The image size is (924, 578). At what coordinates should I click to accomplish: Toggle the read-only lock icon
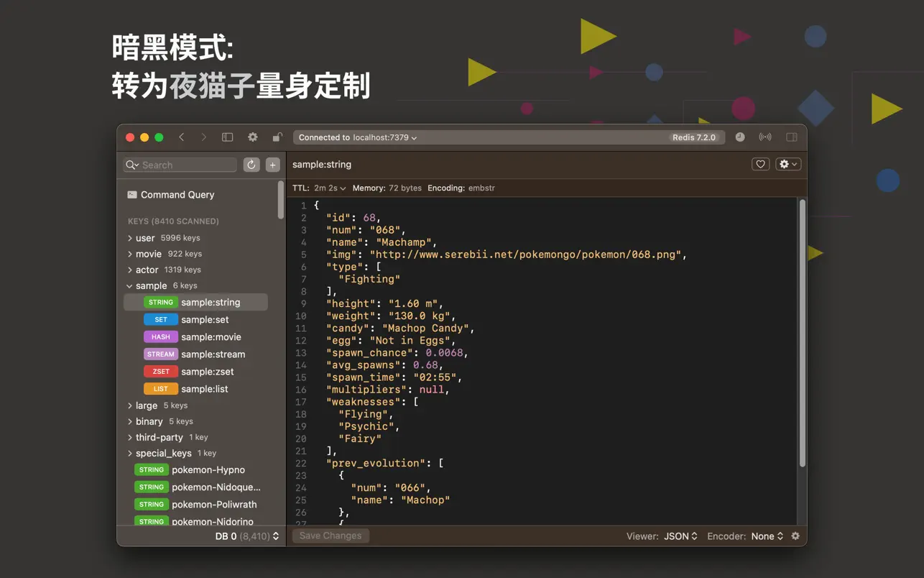(277, 137)
